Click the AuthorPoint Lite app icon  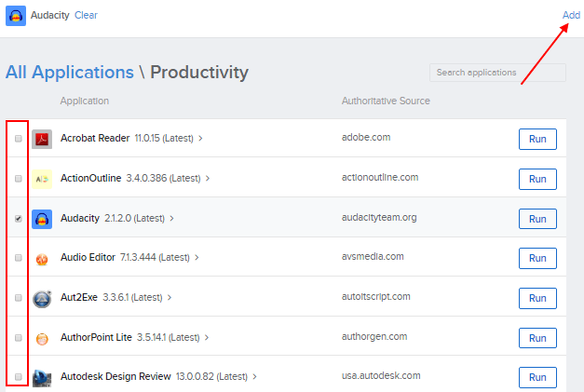coord(42,338)
